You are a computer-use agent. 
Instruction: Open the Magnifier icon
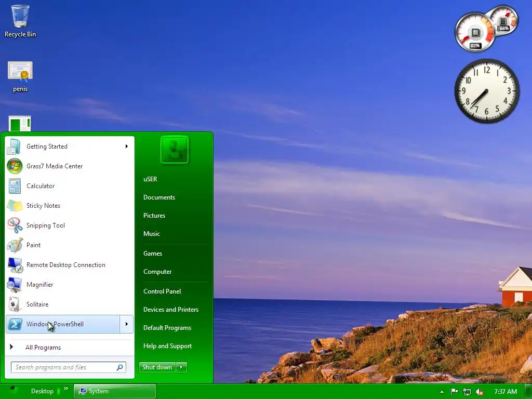(x=15, y=285)
